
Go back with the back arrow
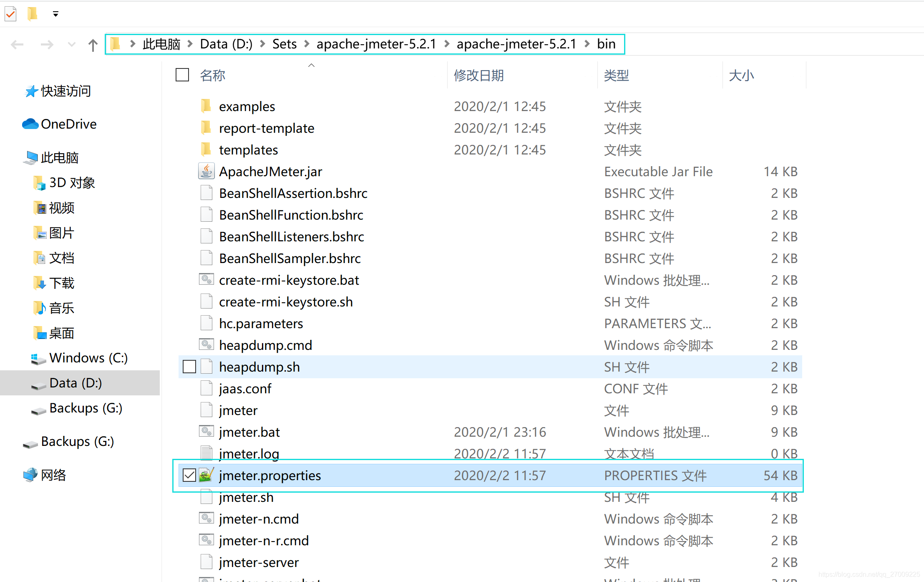click(x=18, y=44)
